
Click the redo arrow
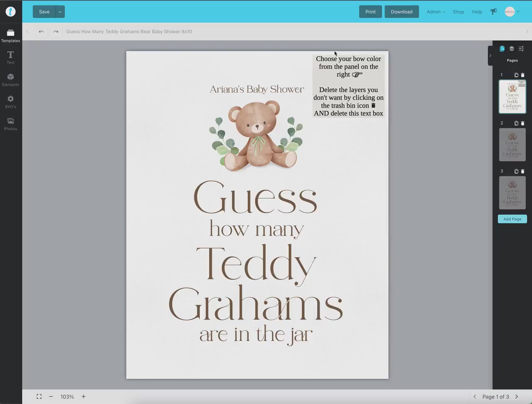(x=56, y=32)
